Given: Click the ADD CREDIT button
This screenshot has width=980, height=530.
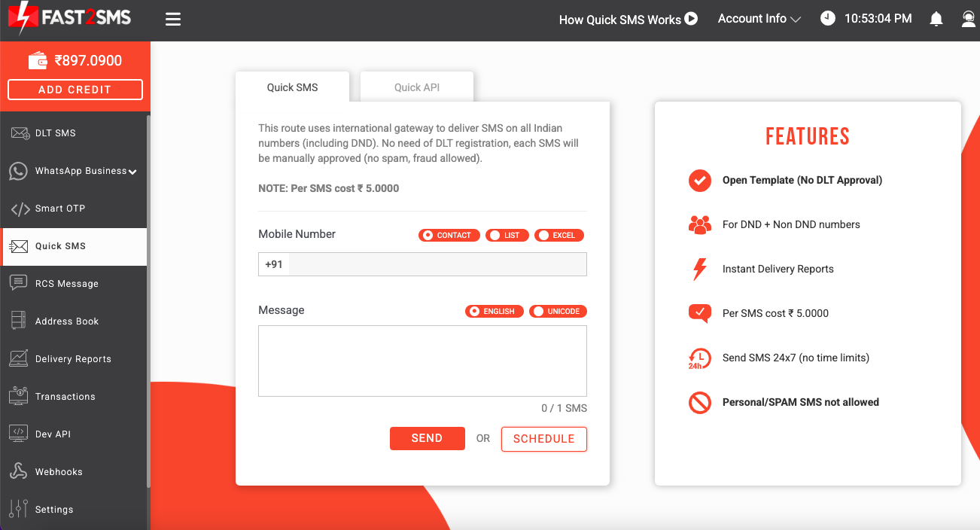Looking at the screenshot, I should click(x=75, y=90).
